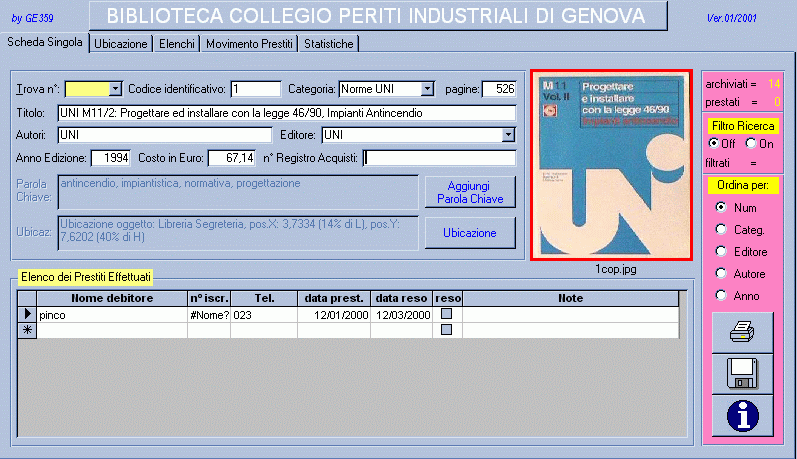This screenshot has height=459, width=797.
Task: Click the reso column header
Action: point(447,298)
